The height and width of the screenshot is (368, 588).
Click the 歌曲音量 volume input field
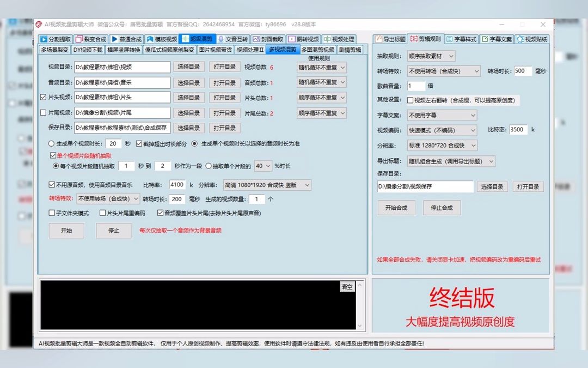point(415,86)
